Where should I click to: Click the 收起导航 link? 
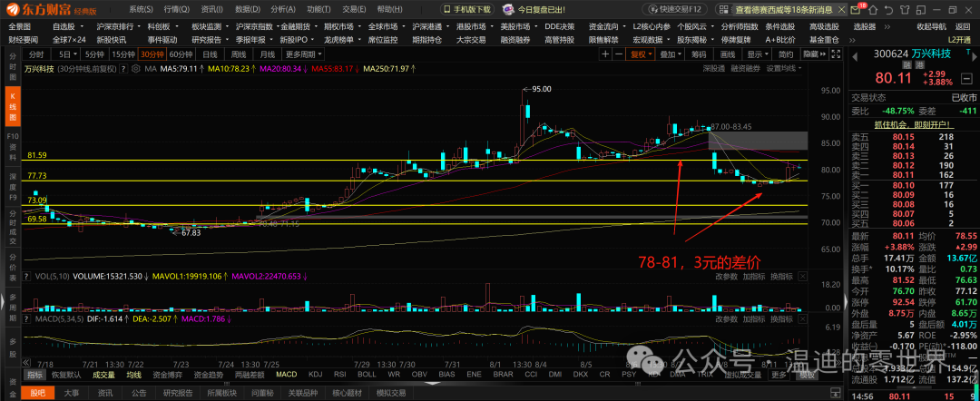click(x=931, y=27)
